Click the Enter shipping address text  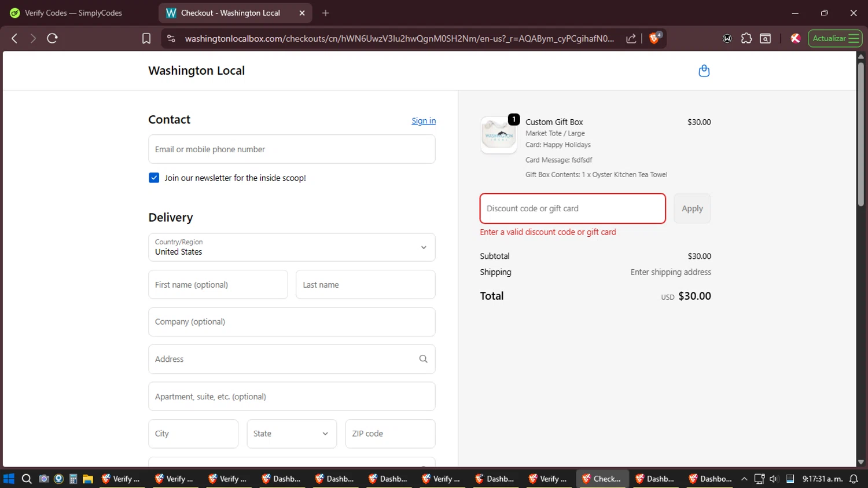671,272
